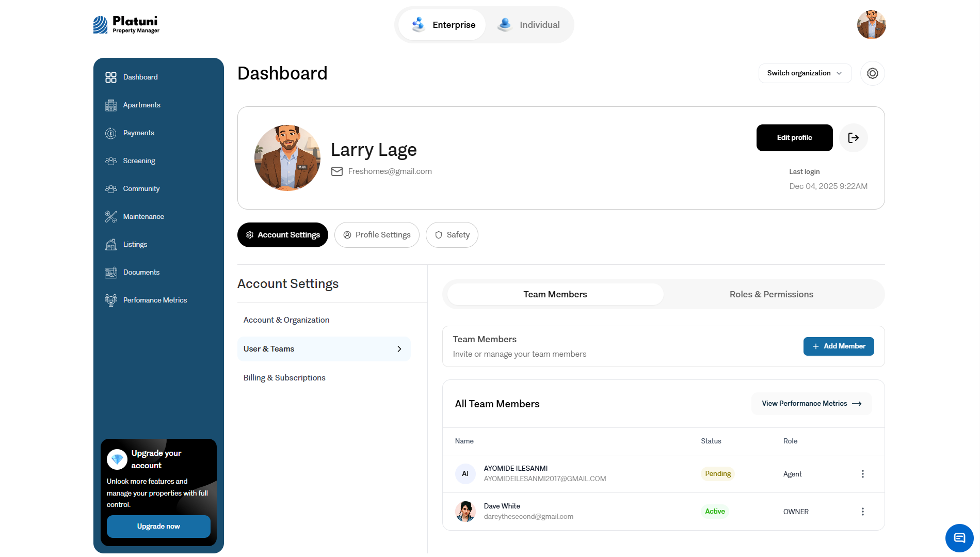Go to Screening in the sidebar
Viewport: 980px width, 557px height.
[139, 161]
